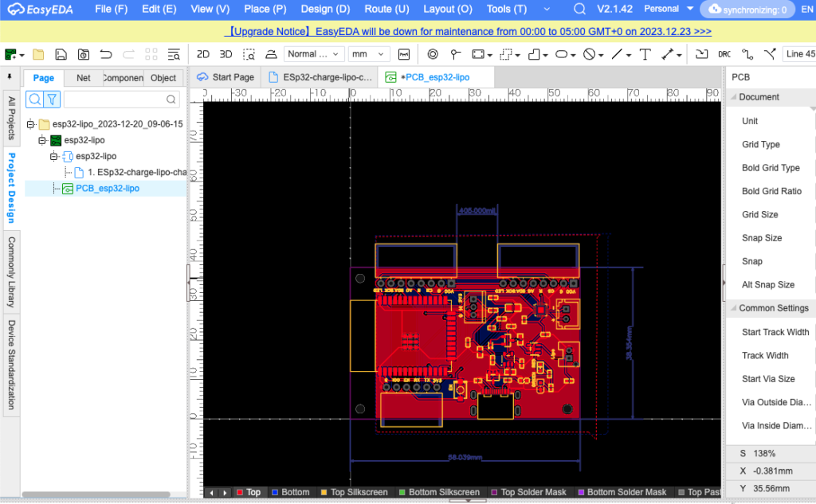Image resolution: width=816 pixels, height=504 pixels.
Task: Switch to 2D preview
Action: point(203,54)
